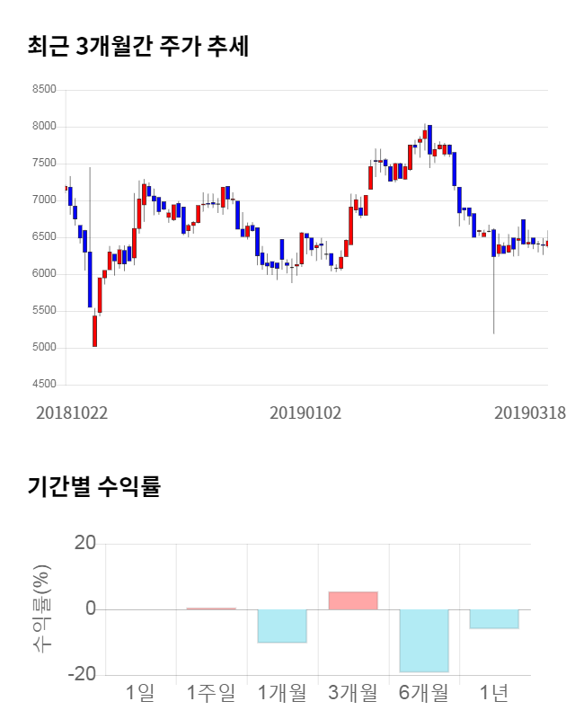
Task: Click the 20181022 date label
Action: click(72, 413)
